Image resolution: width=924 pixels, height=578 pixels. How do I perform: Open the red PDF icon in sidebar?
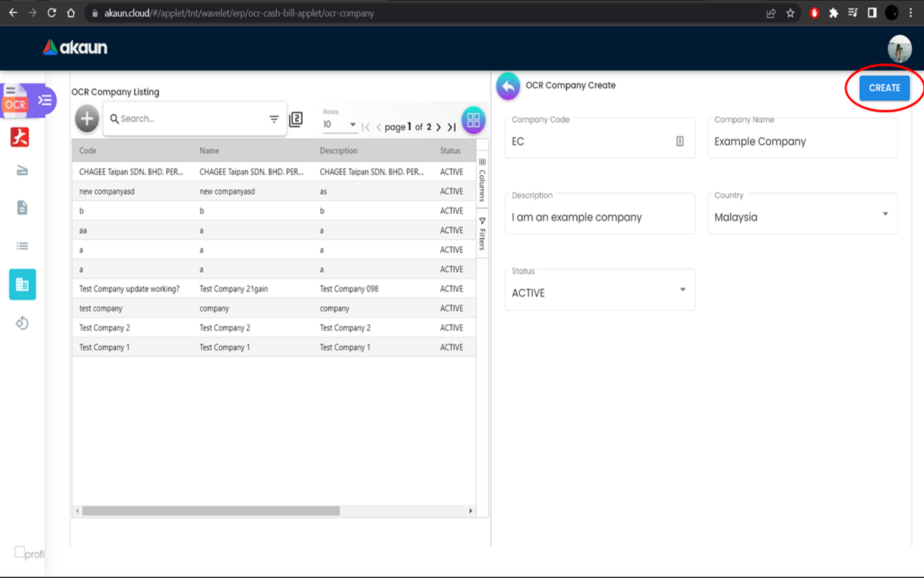[x=20, y=137]
